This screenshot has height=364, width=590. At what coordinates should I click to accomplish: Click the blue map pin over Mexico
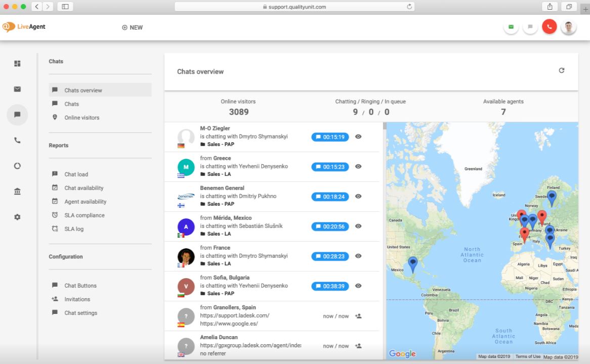coord(413,264)
